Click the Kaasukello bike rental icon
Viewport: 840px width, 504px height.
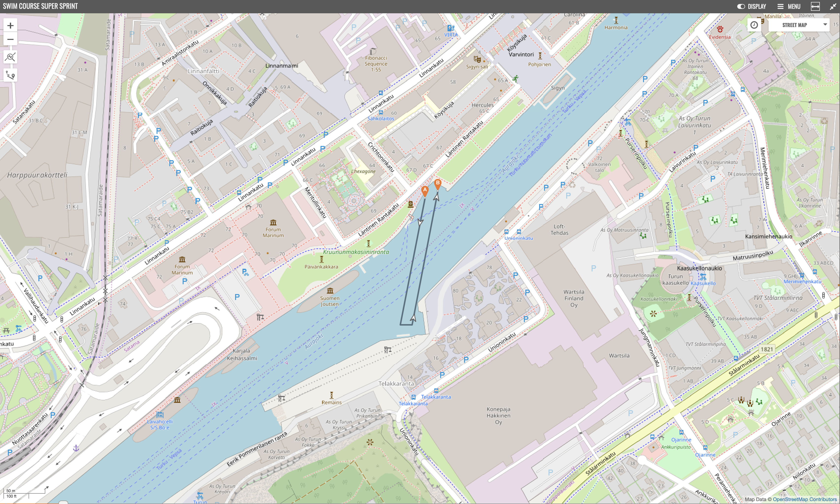point(703,277)
